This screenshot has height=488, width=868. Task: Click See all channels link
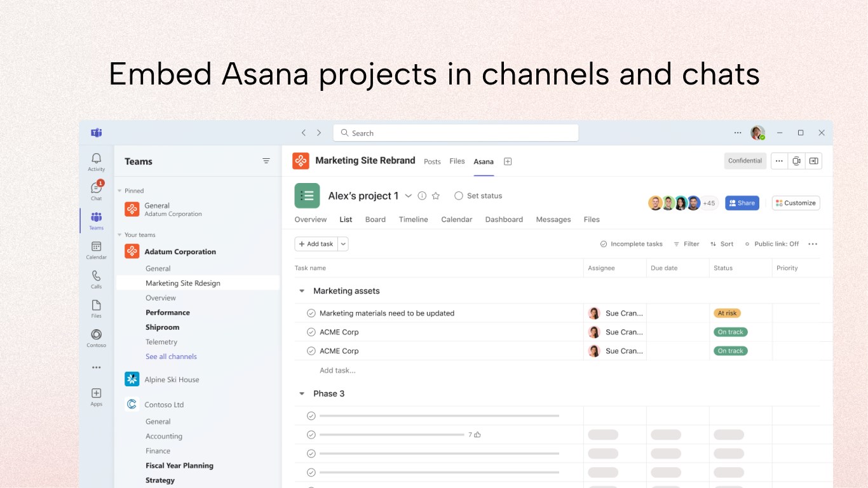point(171,356)
